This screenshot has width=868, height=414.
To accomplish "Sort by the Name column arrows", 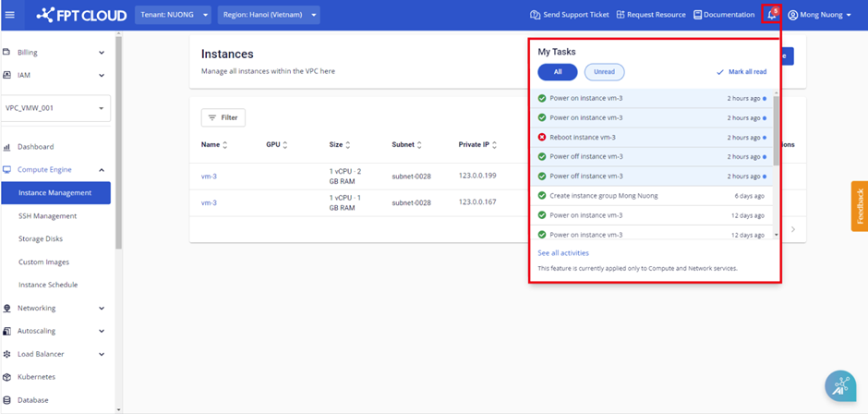I will 225,145.
